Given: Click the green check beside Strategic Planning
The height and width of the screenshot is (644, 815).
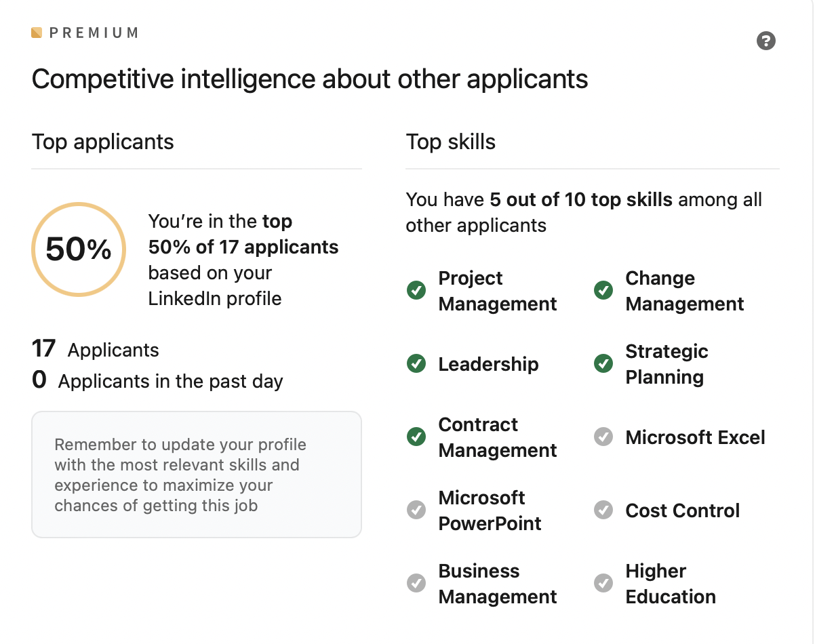Looking at the screenshot, I should coord(603,364).
